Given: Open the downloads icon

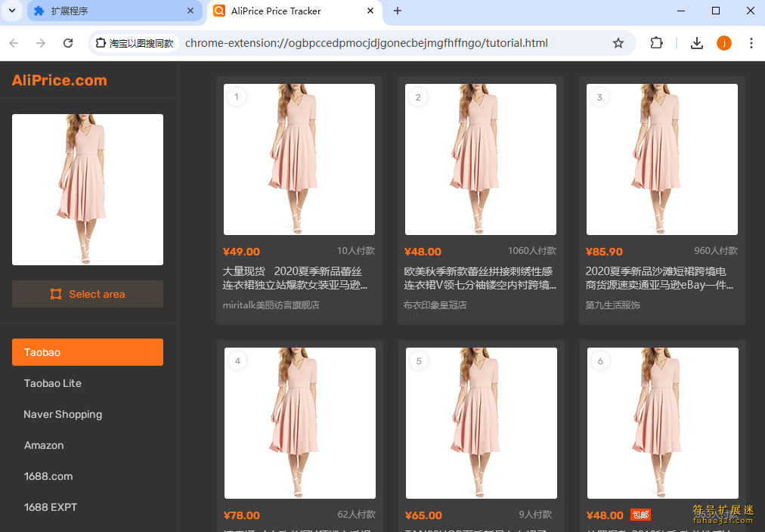Looking at the screenshot, I should tap(697, 43).
